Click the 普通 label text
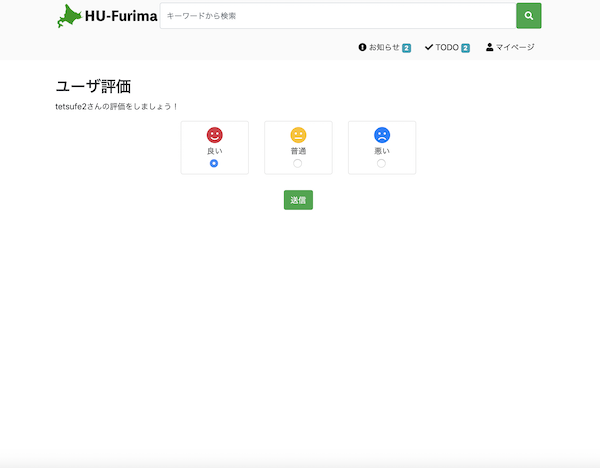This screenshot has width=600, height=468. tap(298, 151)
